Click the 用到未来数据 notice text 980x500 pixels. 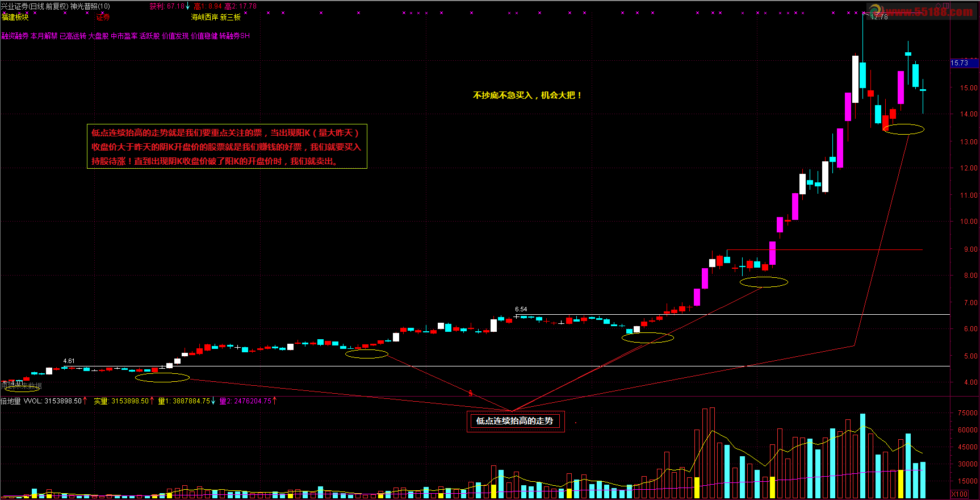point(22,386)
